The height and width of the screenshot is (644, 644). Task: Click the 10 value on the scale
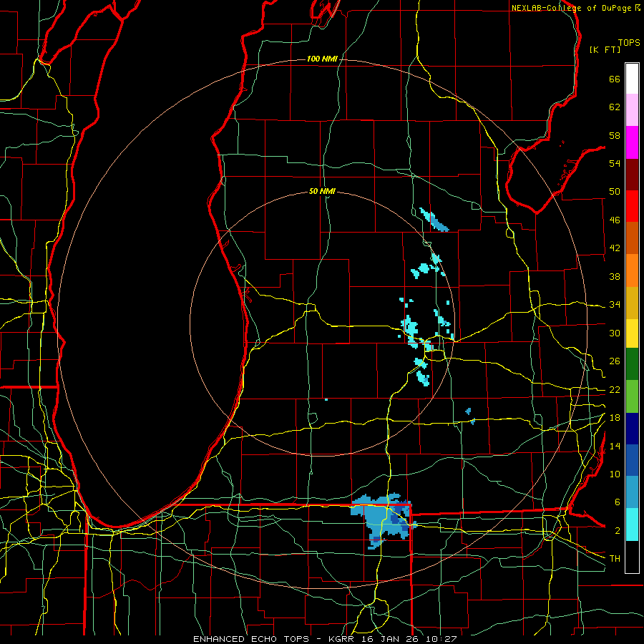click(615, 474)
